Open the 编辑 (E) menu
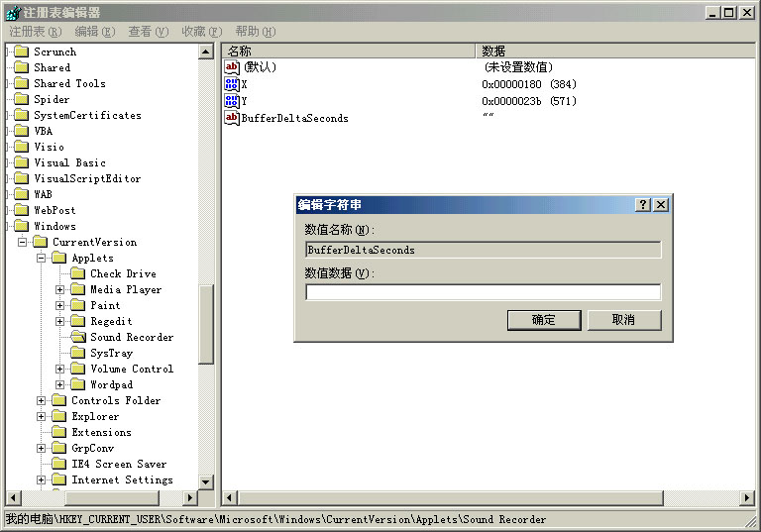The height and width of the screenshot is (532, 761). pos(95,32)
